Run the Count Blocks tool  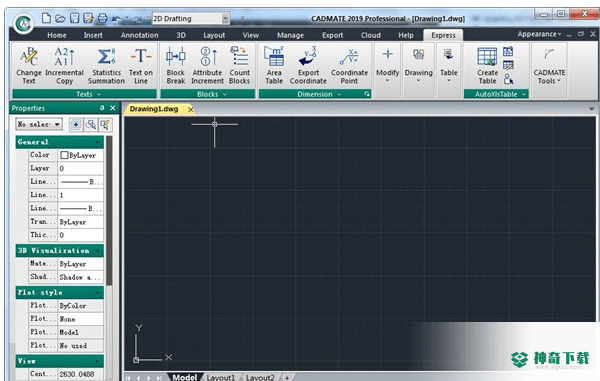tap(240, 66)
